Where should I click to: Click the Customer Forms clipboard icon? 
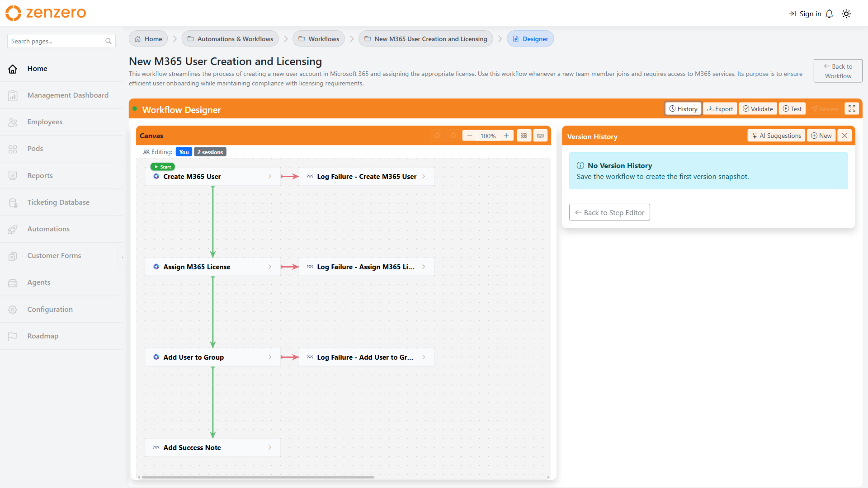tap(13, 256)
